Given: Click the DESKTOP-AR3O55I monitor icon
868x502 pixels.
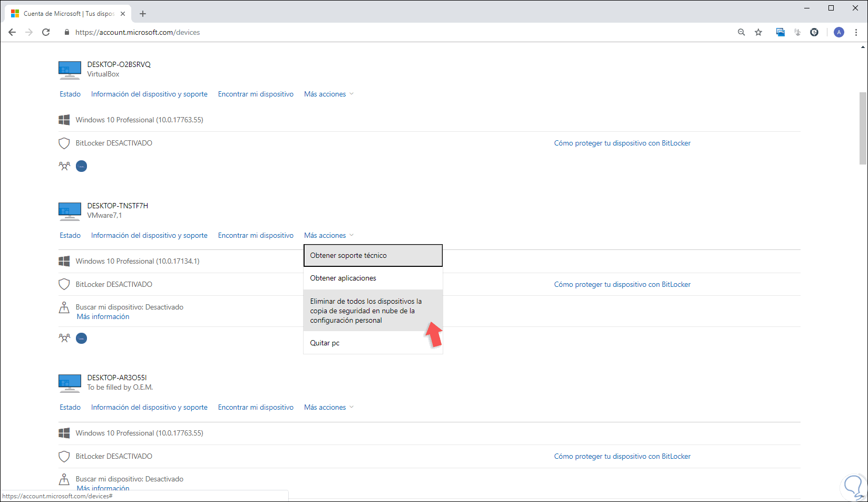Looking at the screenshot, I should click(x=70, y=383).
